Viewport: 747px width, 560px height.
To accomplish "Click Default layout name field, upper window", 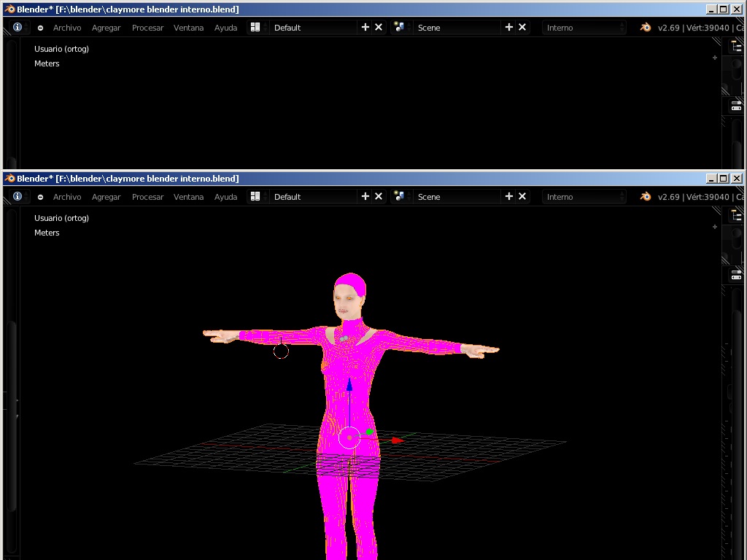I will 314,28.
